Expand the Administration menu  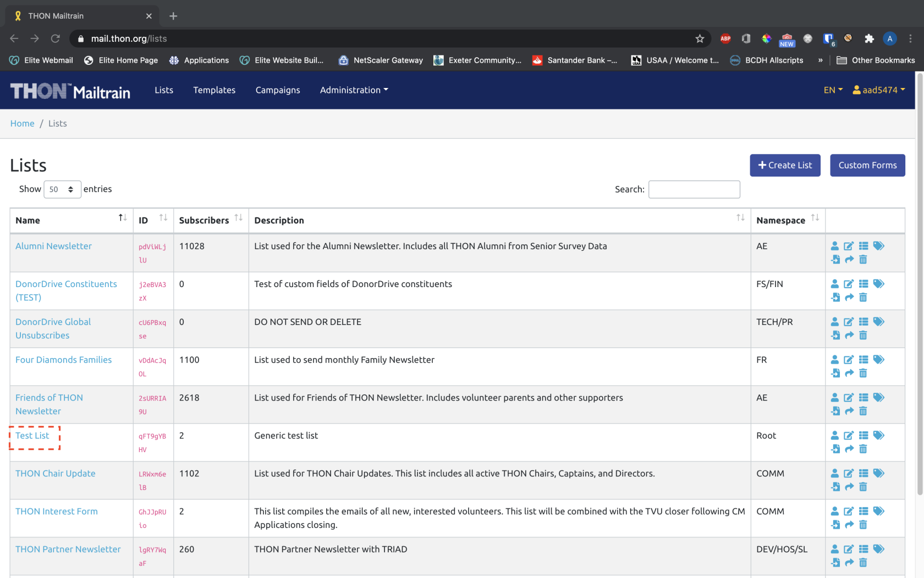point(354,90)
